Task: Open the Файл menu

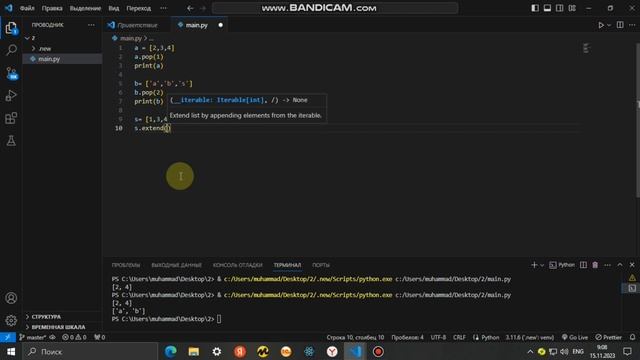Action: pos(27,8)
